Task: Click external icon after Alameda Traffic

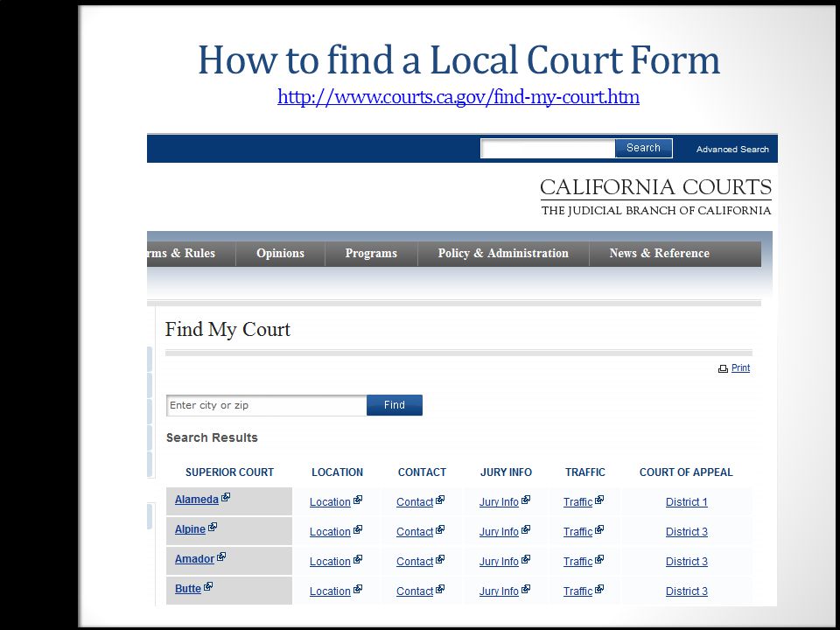Action: click(x=598, y=500)
